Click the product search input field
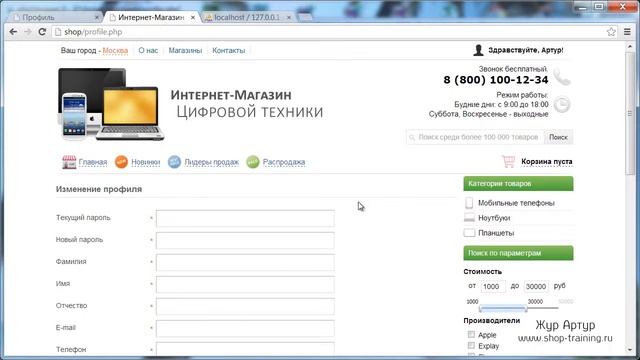 point(475,137)
